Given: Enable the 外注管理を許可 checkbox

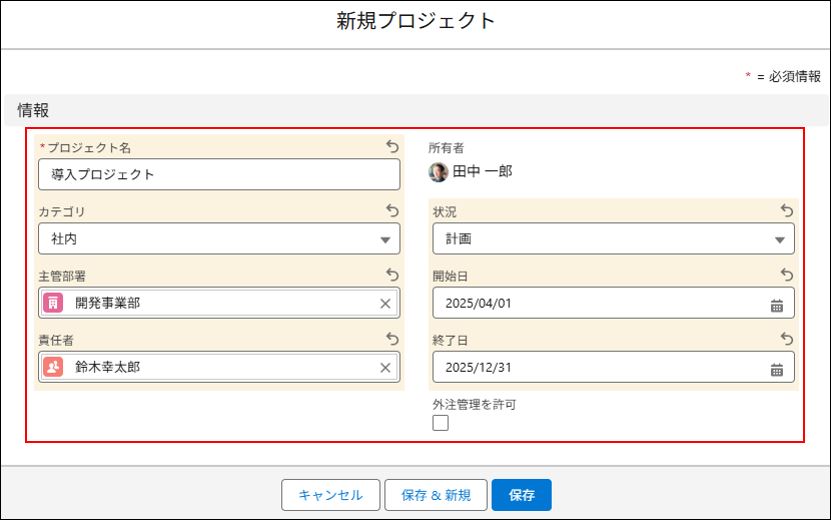Looking at the screenshot, I should pos(441,423).
